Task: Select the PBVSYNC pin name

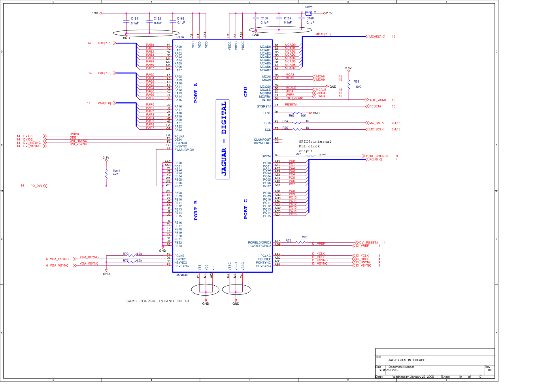Action: click(182, 266)
